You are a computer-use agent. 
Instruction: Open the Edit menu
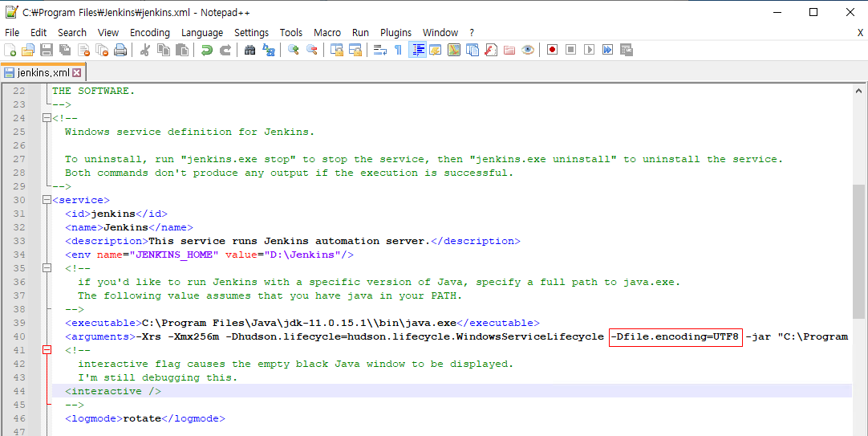(x=39, y=33)
